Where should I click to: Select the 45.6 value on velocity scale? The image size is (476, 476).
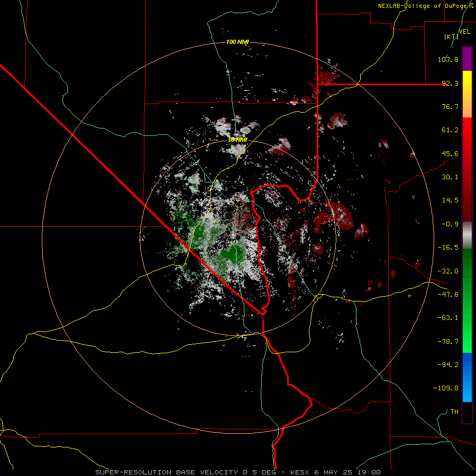click(x=450, y=153)
